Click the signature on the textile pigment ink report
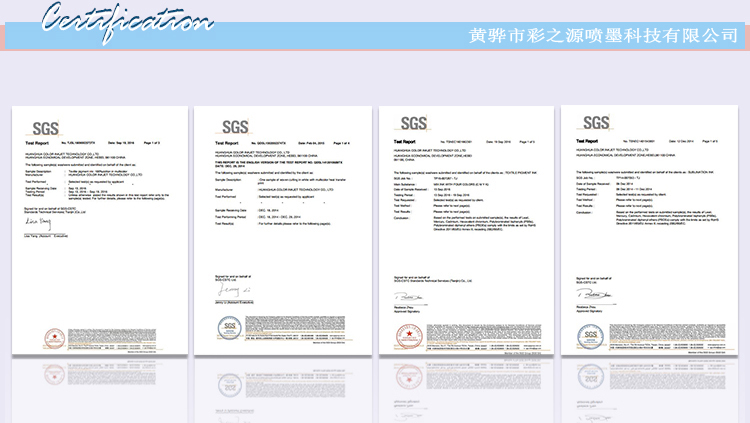The width and height of the screenshot is (750, 423). [x=409, y=298]
